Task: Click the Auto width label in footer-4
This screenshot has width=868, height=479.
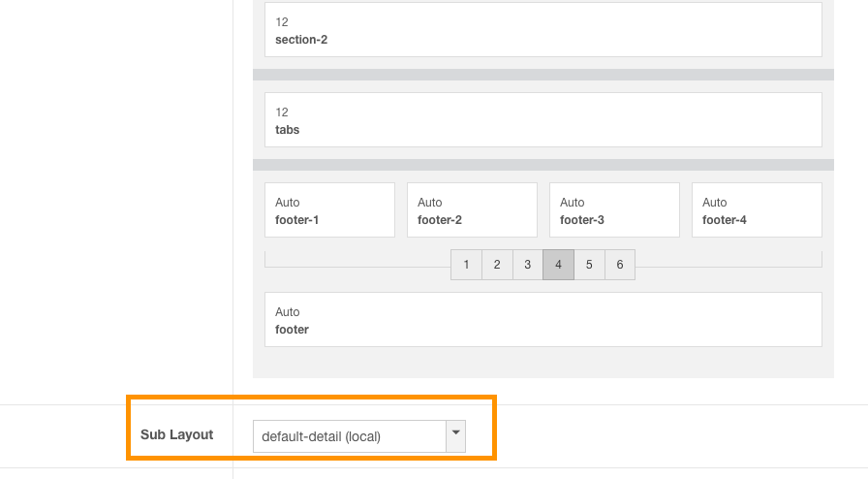Action: pyautogui.click(x=715, y=203)
